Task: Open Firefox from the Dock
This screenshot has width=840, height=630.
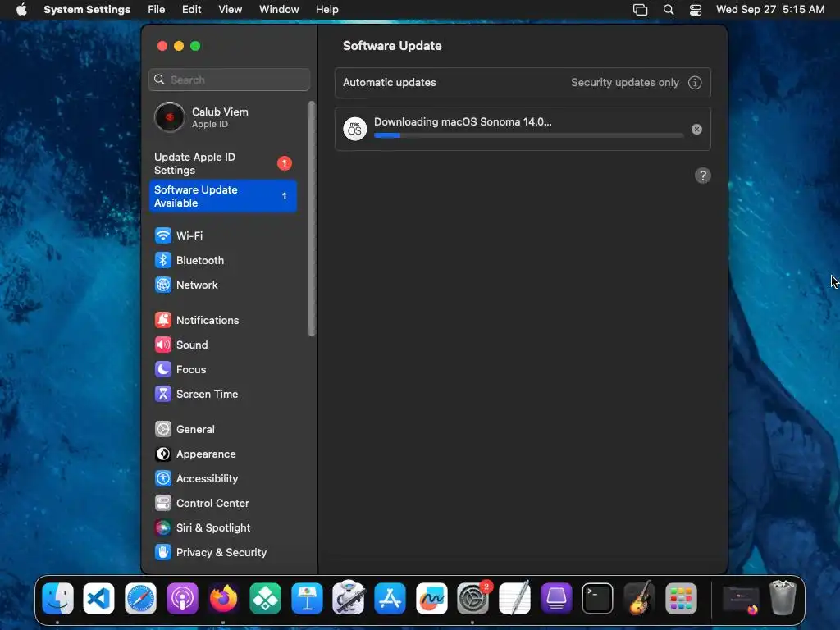Action: (x=223, y=598)
